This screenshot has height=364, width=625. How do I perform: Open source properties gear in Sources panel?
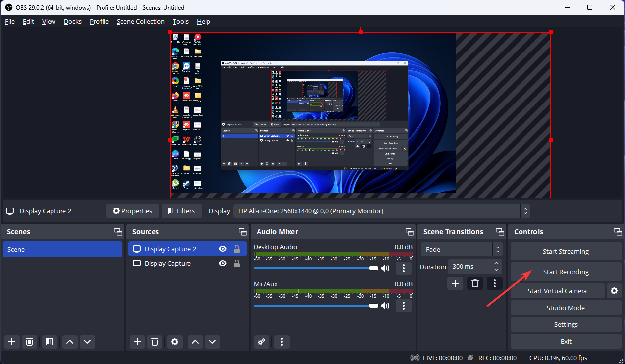click(174, 342)
